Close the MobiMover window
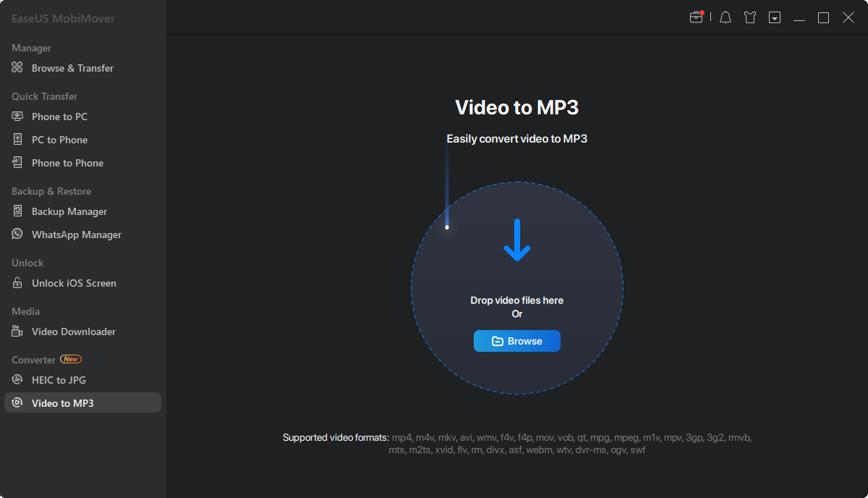The height and width of the screenshot is (498, 868). (848, 17)
